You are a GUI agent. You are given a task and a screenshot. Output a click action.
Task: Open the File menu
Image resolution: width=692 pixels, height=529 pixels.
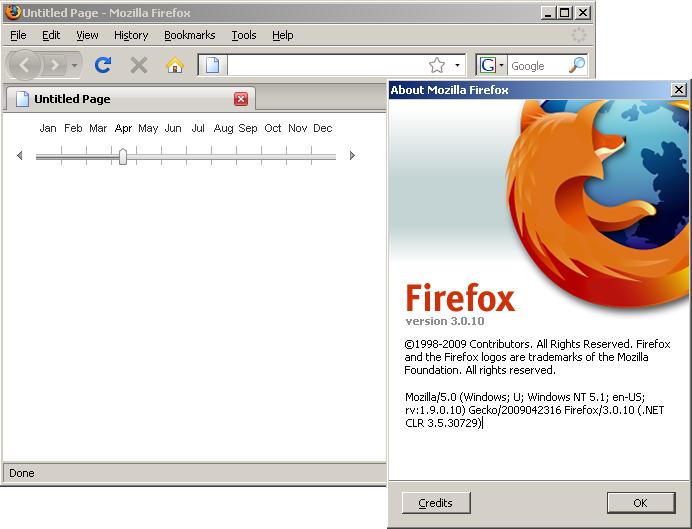(18, 35)
